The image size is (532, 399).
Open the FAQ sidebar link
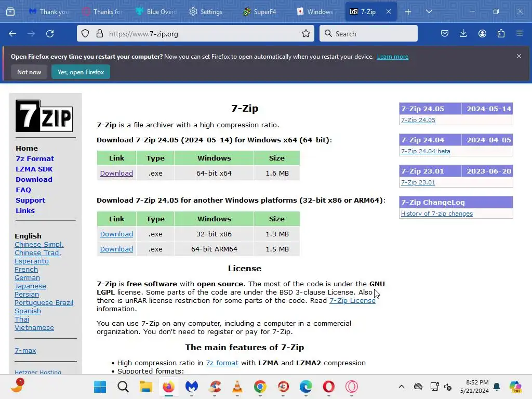23,190
